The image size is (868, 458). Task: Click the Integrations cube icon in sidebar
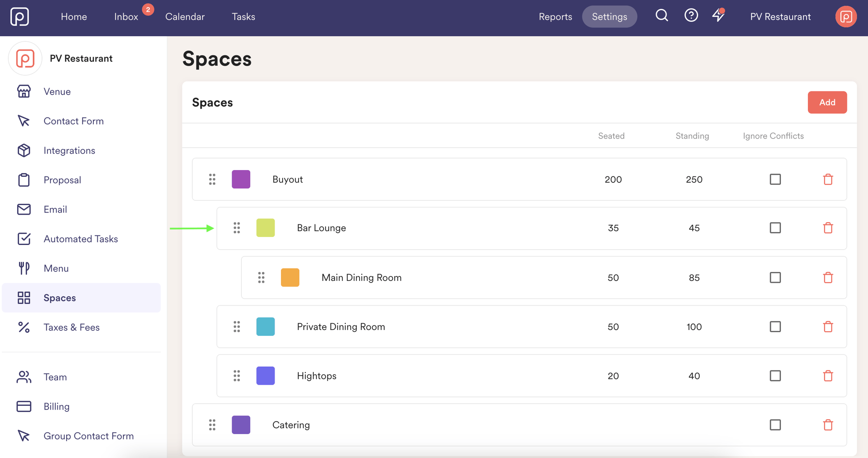click(x=24, y=150)
